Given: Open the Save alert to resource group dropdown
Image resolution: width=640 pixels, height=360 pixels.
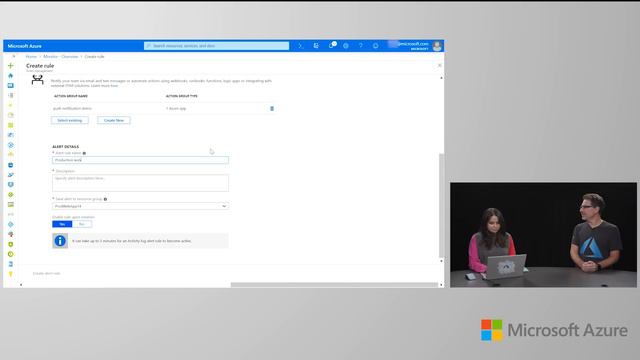Looking at the screenshot, I should (140, 206).
